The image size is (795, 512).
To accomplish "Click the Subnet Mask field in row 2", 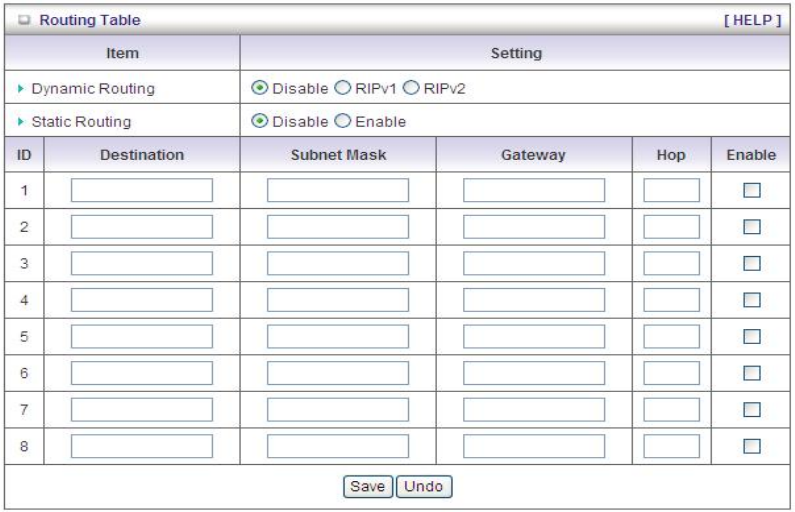I will click(338, 227).
